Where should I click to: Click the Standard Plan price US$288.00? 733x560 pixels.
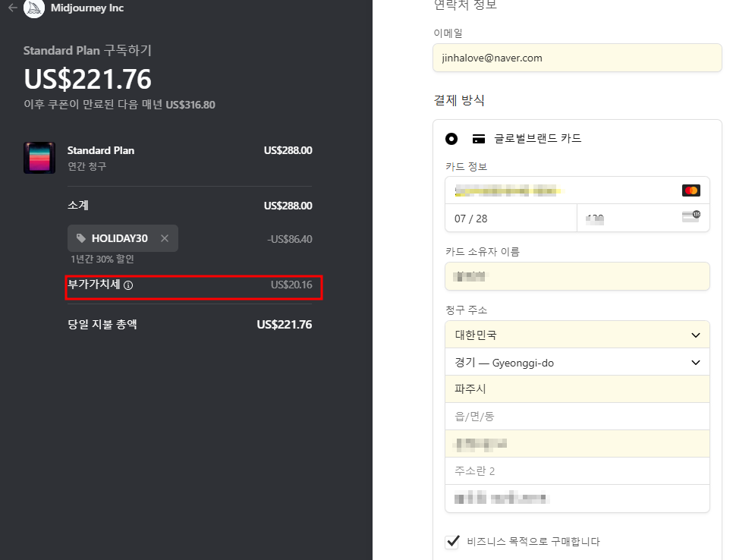pos(288,150)
